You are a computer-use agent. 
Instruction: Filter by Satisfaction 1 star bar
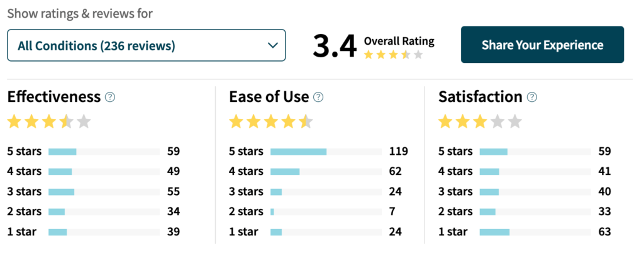coord(535,232)
